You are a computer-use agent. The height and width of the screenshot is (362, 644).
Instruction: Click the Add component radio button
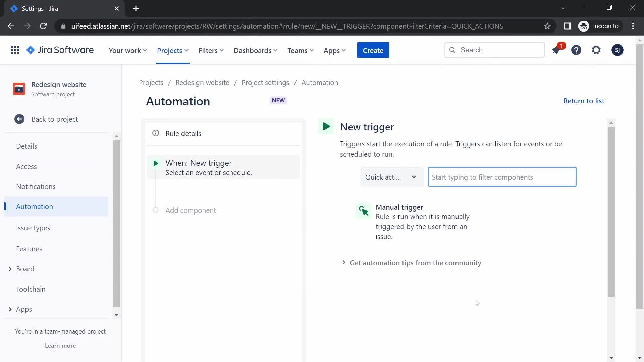[156, 210]
